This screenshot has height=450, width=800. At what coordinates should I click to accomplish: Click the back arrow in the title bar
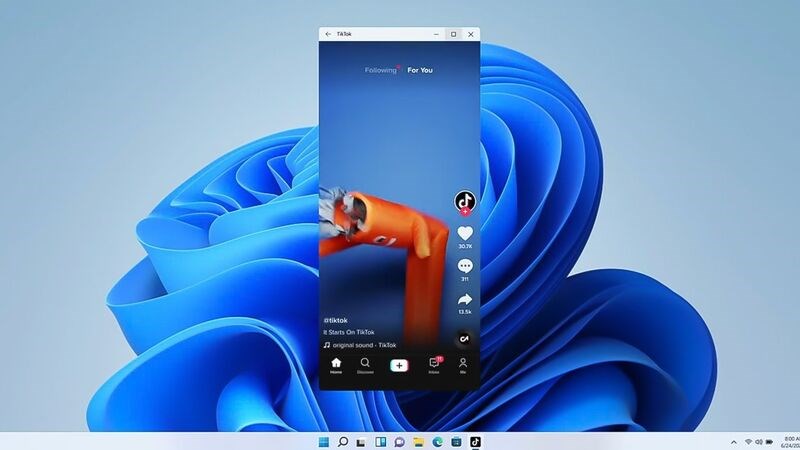tap(328, 34)
